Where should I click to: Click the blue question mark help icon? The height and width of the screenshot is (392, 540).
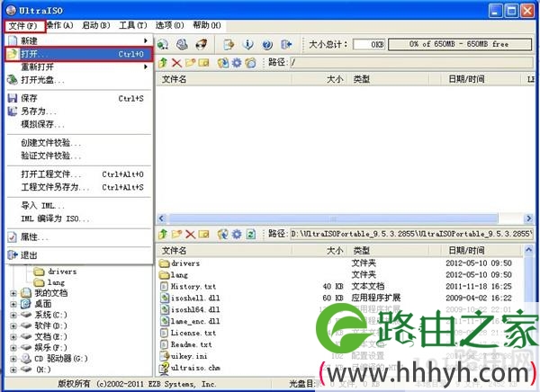click(x=267, y=44)
